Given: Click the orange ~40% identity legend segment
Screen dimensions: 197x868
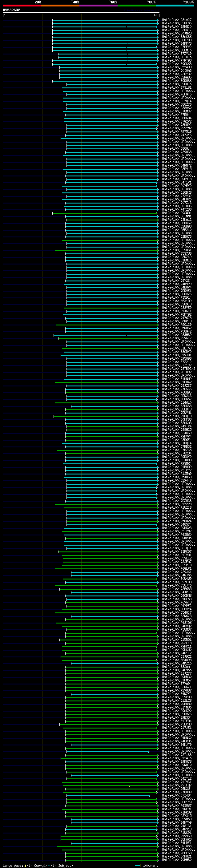Looking at the screenshot, I should pyautogui.click(x=60, y=6).
